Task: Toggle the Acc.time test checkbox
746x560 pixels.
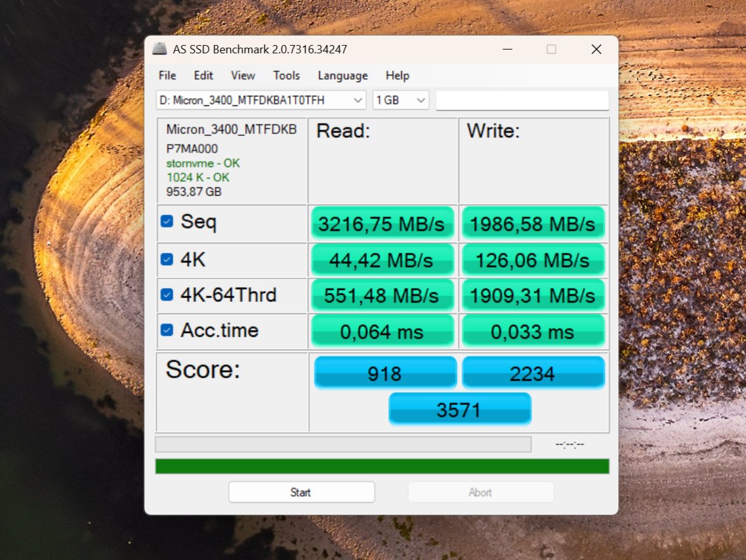Action: pos(166,330)
